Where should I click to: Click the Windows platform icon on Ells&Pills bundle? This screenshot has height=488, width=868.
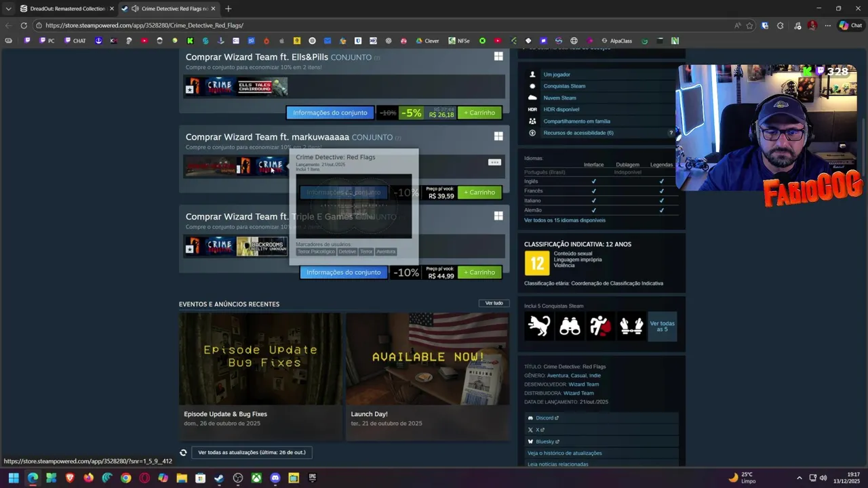point(498,57)
